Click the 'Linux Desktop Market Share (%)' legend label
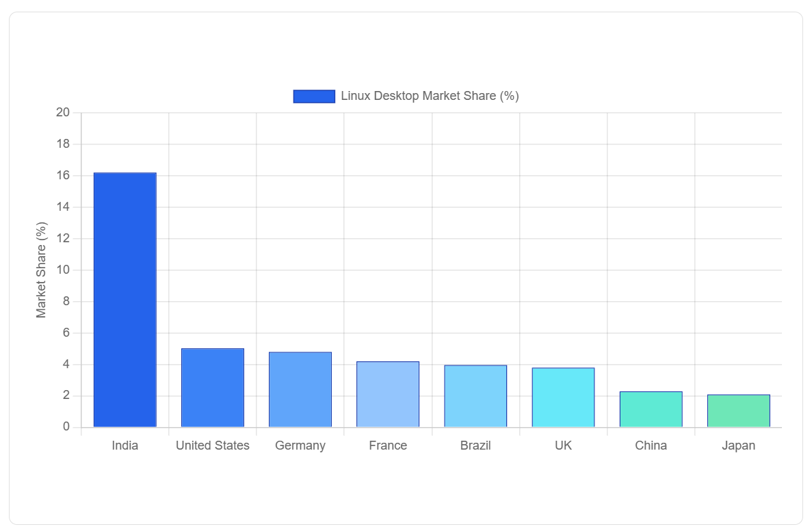 coord(430,96)
